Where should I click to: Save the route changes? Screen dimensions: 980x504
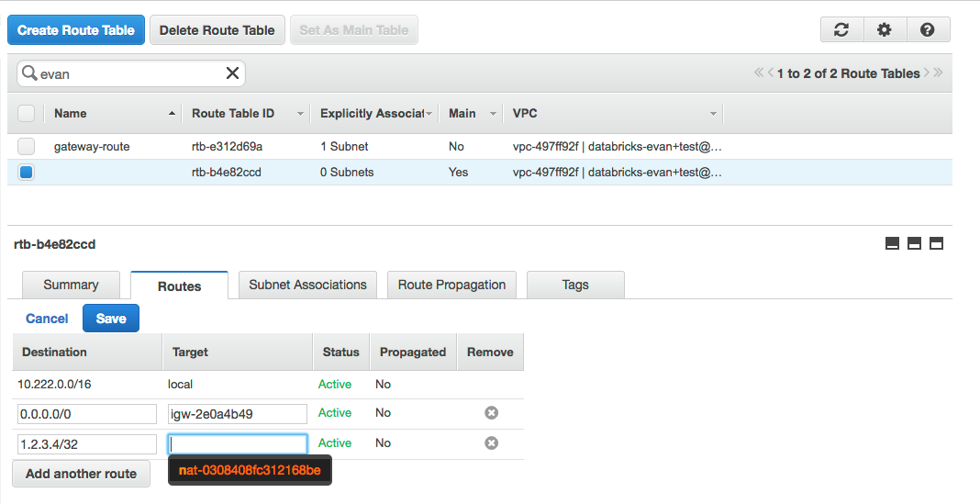point(111,319)
